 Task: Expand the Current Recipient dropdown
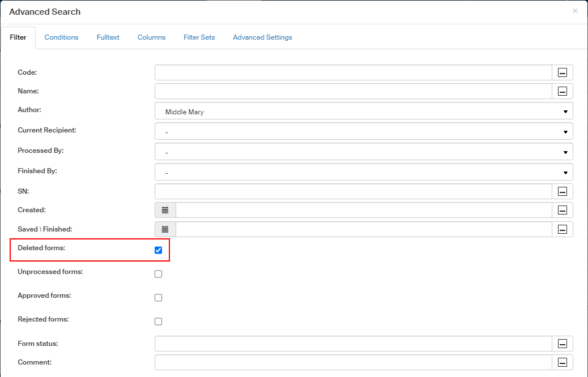(x=364, y=131)
